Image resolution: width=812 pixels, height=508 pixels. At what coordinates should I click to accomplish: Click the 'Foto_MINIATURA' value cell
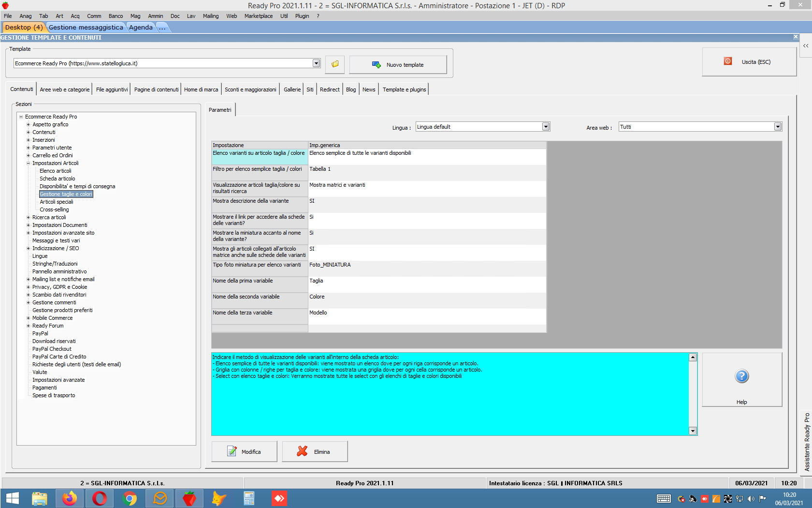[427, 269]
